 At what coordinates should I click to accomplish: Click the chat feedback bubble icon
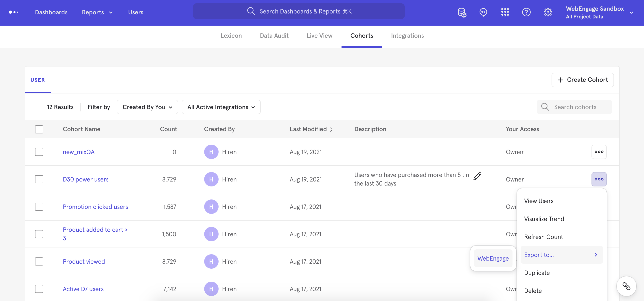tap(483, 12)
